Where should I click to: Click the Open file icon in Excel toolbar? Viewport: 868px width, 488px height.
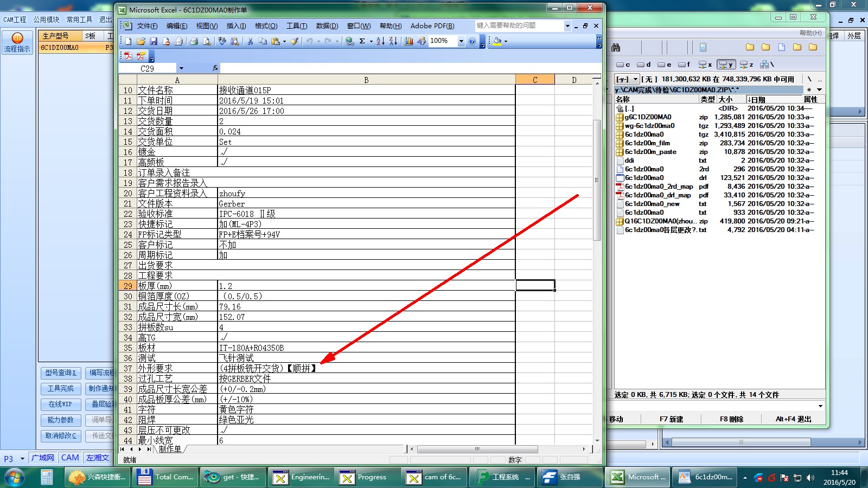pyautogui.click(x=141, y=41)
